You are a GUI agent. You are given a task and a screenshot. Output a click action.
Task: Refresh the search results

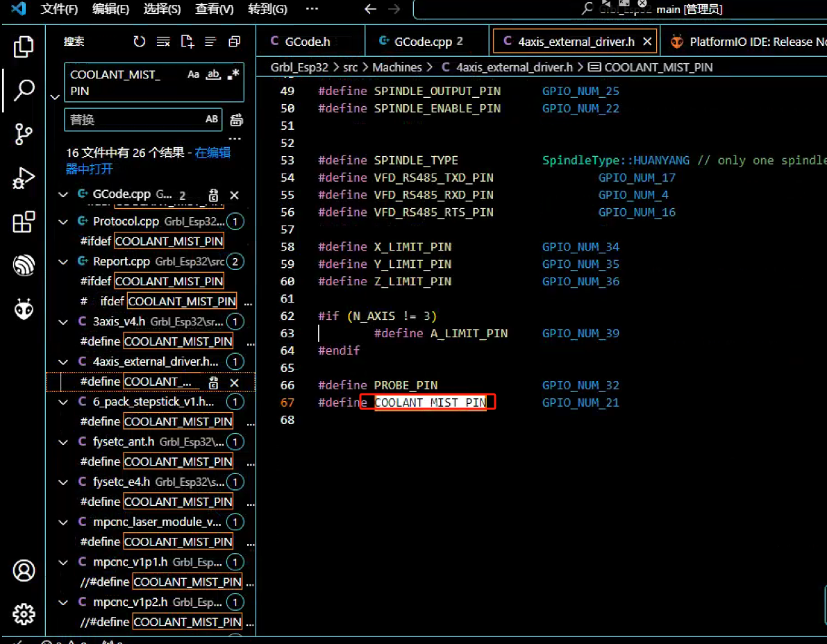pyautogui.click(x=140, y=42)
